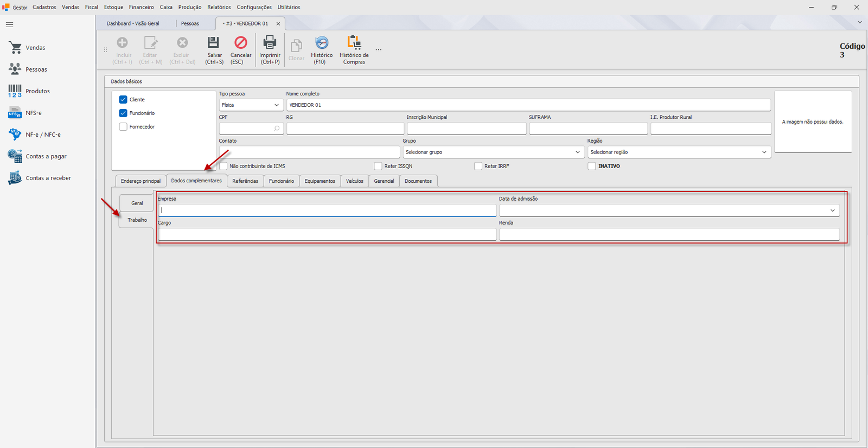Click the Imprimir printer icon
The width and height of the screenshot is (868, 448).
click(x=270, y=43)
